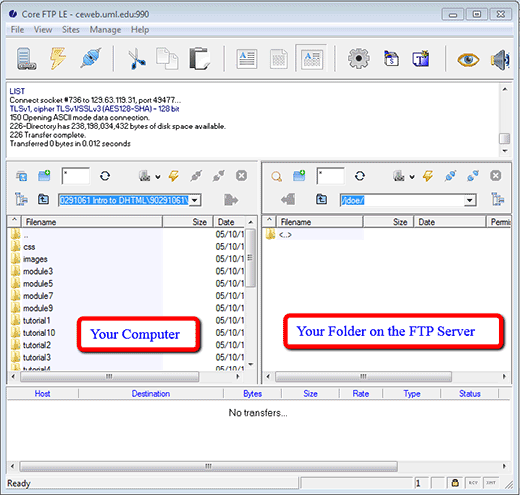Click the remote pane connect plug icon

click(450, 176)
